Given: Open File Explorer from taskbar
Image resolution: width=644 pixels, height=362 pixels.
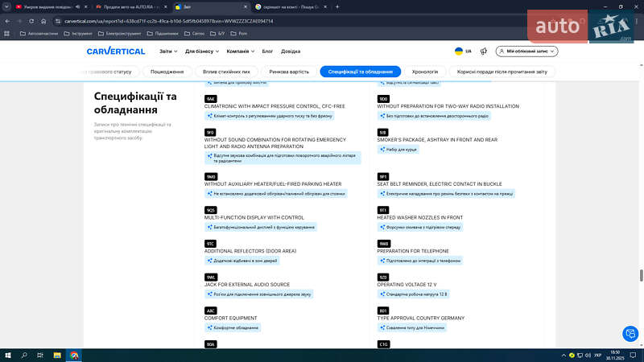Looking at the screenshot, I should coord(58,355).
